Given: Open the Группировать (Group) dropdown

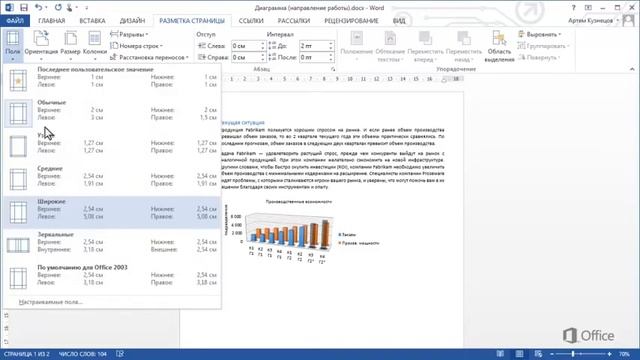Looking at the screenshot, I should (544, 46).
